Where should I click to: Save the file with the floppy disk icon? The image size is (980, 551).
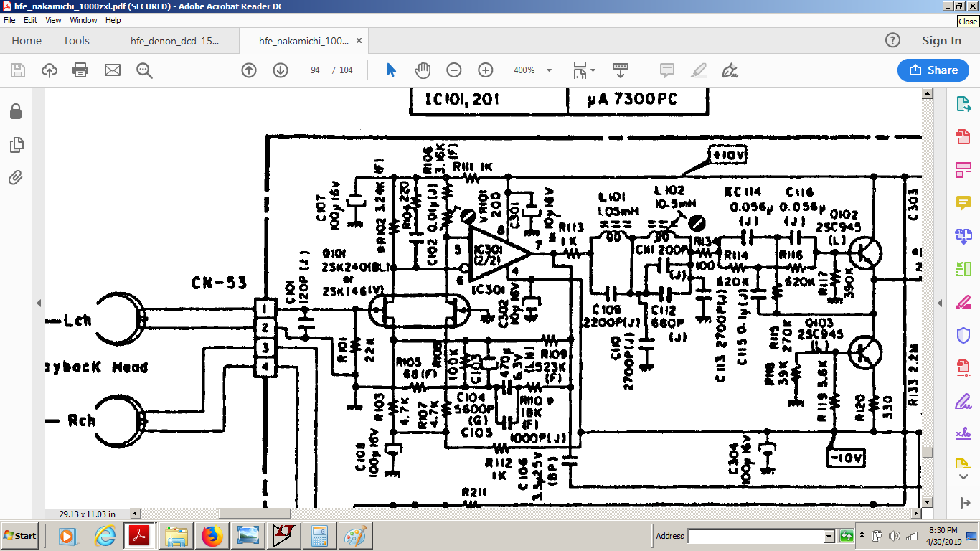pos(18,70)
